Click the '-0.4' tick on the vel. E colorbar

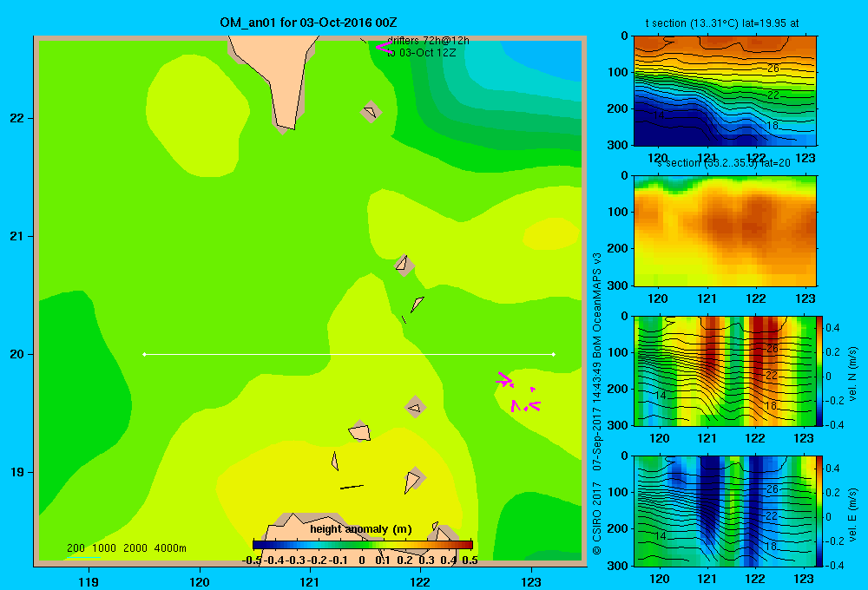click(x=834, y=565)
